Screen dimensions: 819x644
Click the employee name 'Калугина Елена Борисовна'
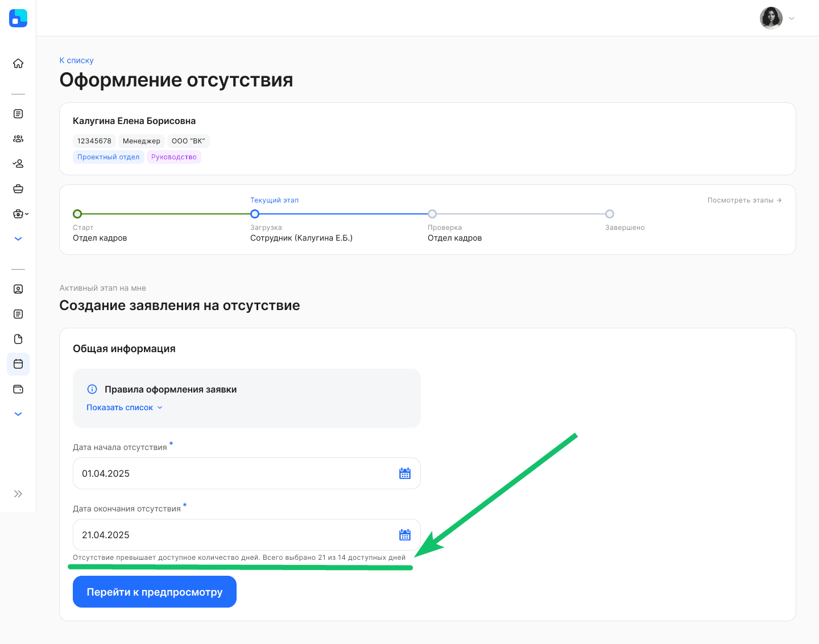134,121
